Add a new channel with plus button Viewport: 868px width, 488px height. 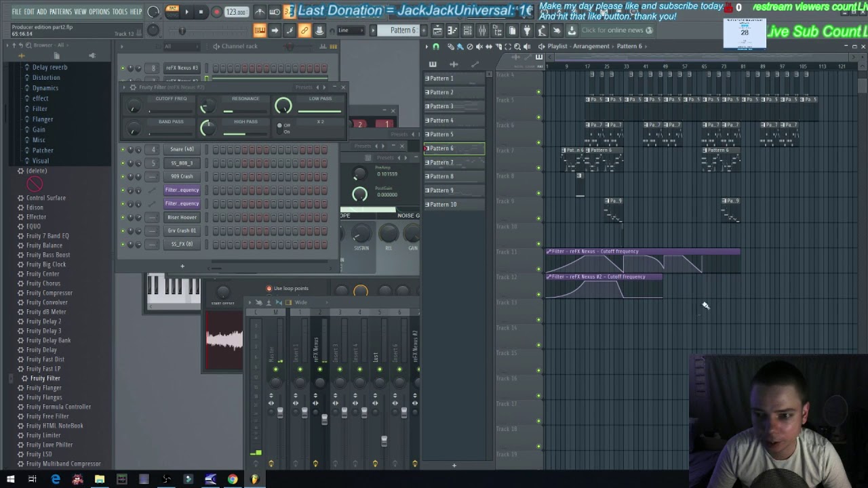182,266
